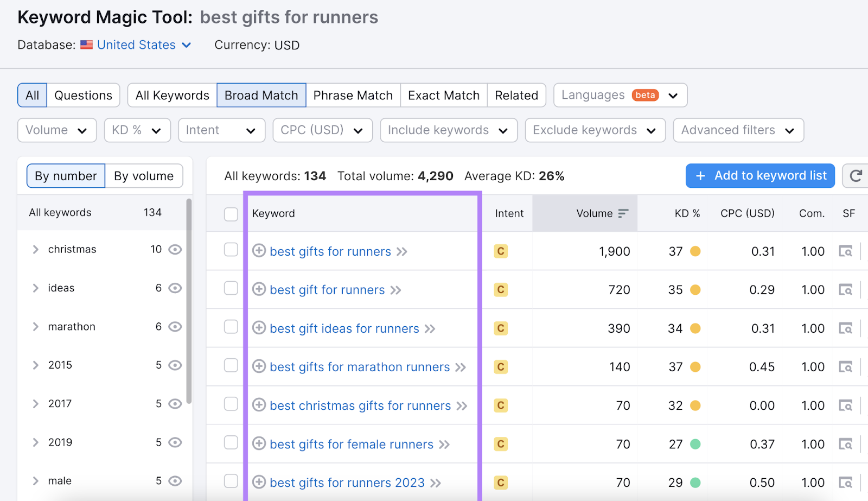Image resolution: width=868 pixels, height=501 pixels.
Task: Expand the christmas keyword group
Action: pos(35,249)
